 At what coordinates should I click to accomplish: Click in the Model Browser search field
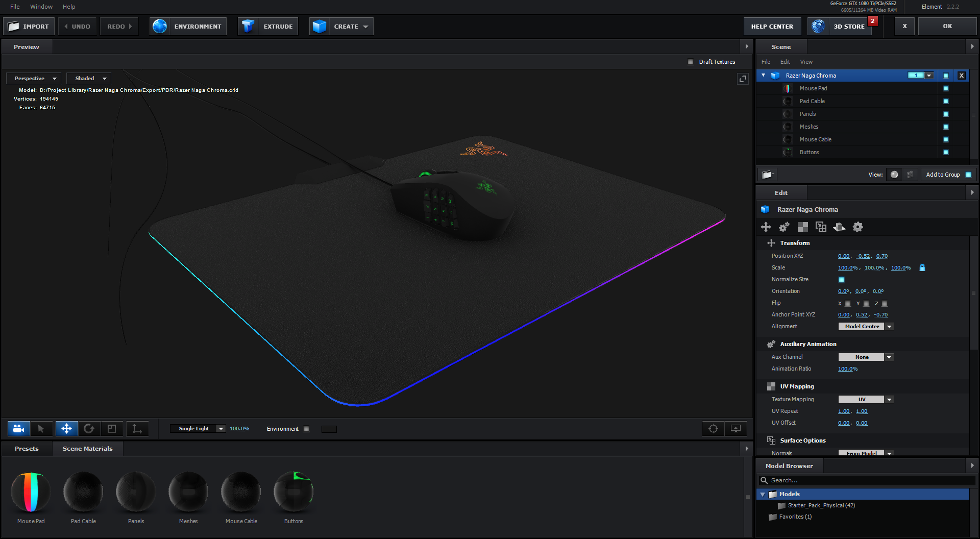point(866,480)
